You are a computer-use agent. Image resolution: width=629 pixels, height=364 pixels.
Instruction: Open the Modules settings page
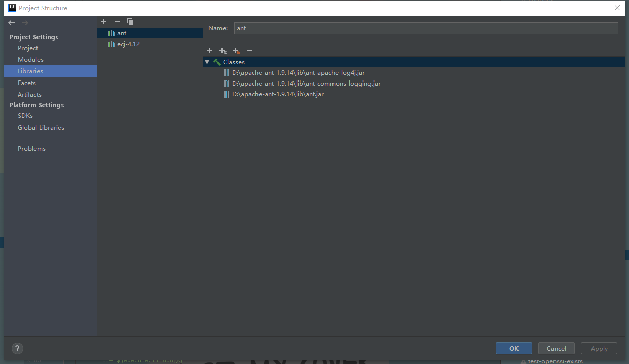pos(30,60)
